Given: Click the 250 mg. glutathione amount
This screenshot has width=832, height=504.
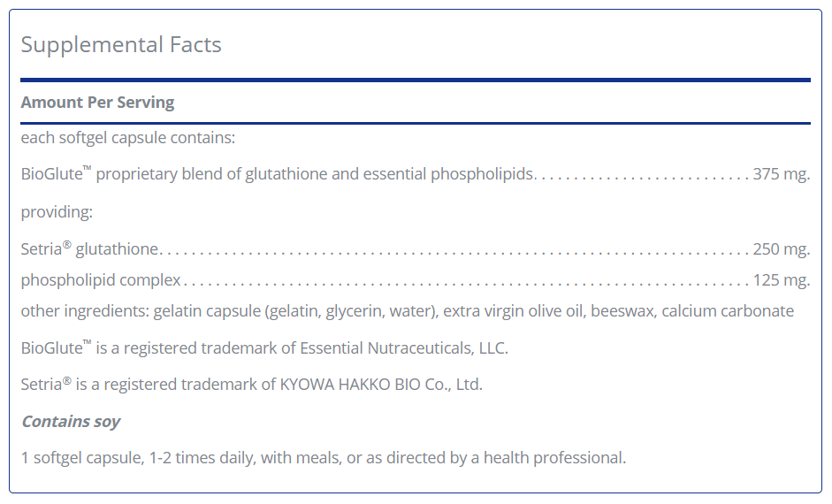Looking at the screenshot, I should click(782, 248).
